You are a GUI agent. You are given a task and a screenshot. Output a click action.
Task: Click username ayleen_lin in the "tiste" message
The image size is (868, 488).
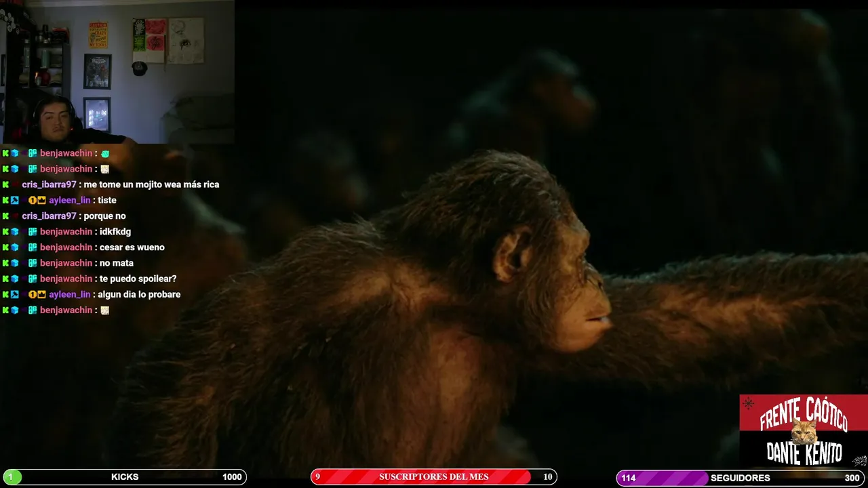tap(69, 201)
